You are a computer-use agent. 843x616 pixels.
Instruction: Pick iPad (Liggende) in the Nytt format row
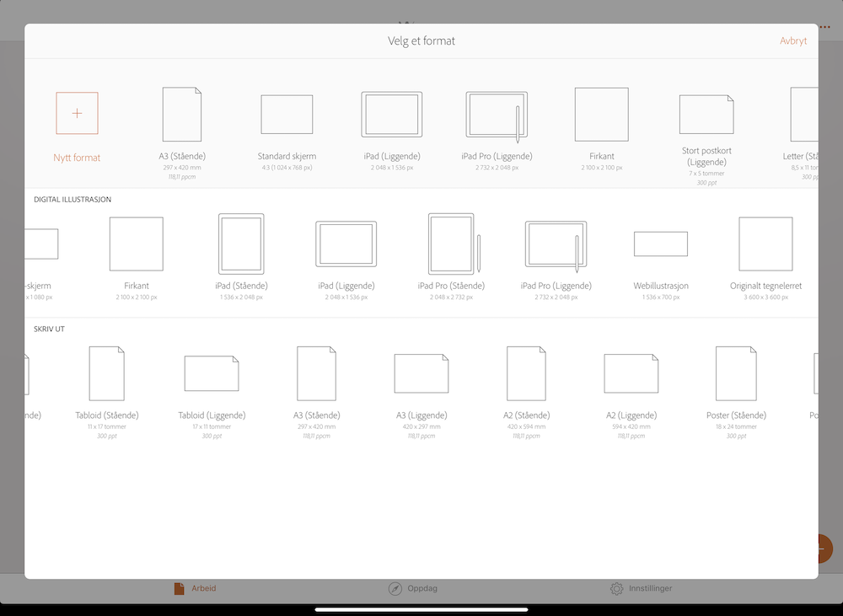392,131
